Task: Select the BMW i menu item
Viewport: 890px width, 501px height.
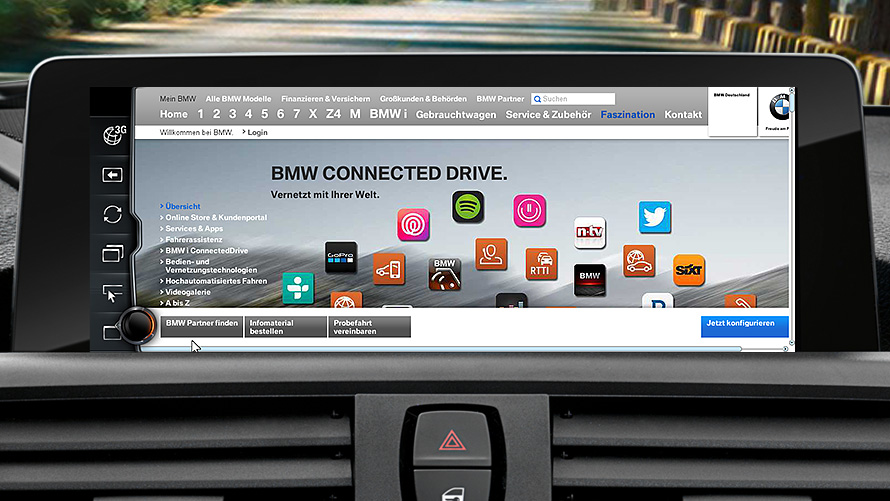Action: (x=388, y=114)
